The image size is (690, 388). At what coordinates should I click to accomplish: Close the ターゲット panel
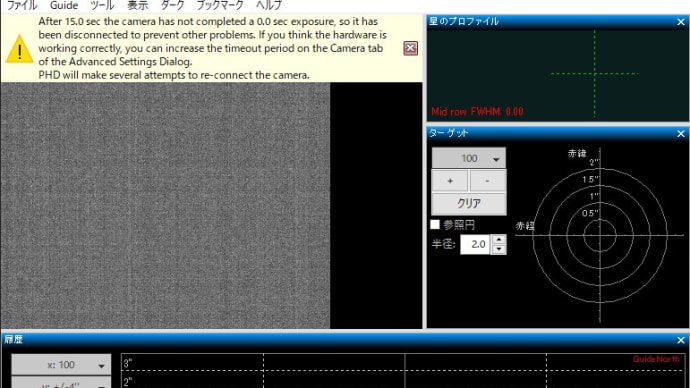pyautogui.click(x=681, y=133)
